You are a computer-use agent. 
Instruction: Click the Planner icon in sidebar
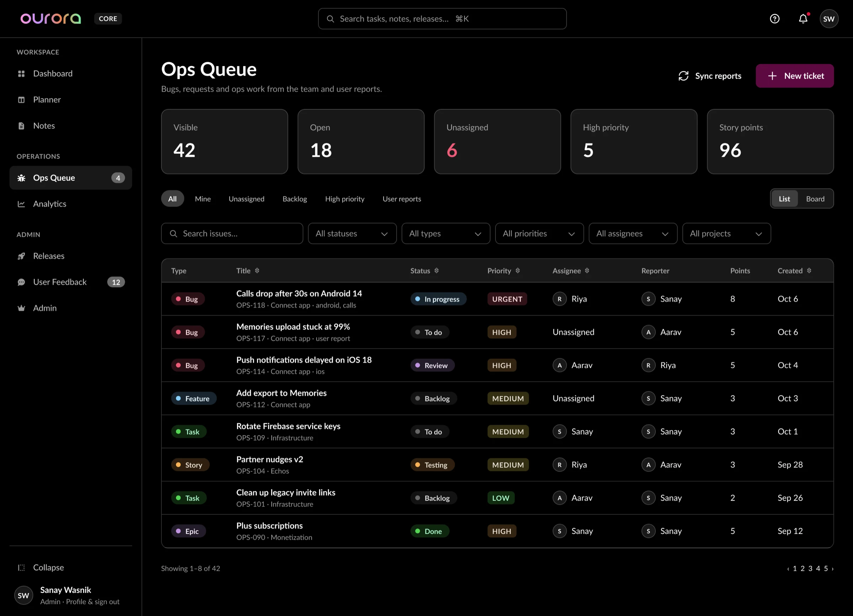[x=21, y=100]
